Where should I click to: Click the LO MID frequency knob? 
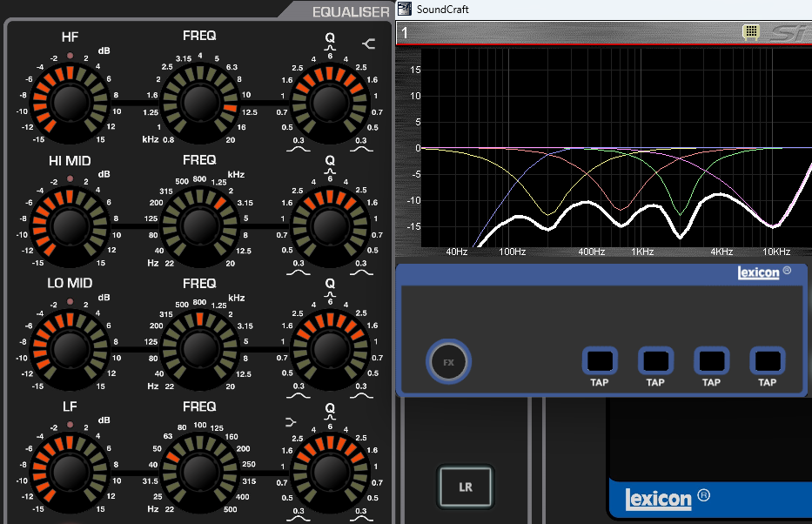coord(200,350)
